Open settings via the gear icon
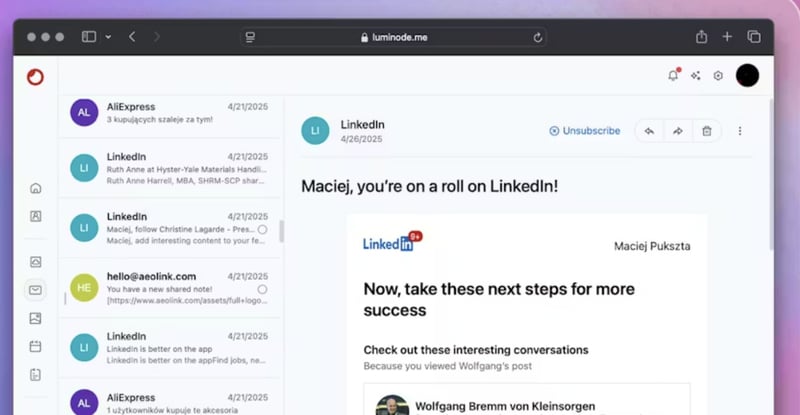Screen dimensions: 800x415 [718, 75]
